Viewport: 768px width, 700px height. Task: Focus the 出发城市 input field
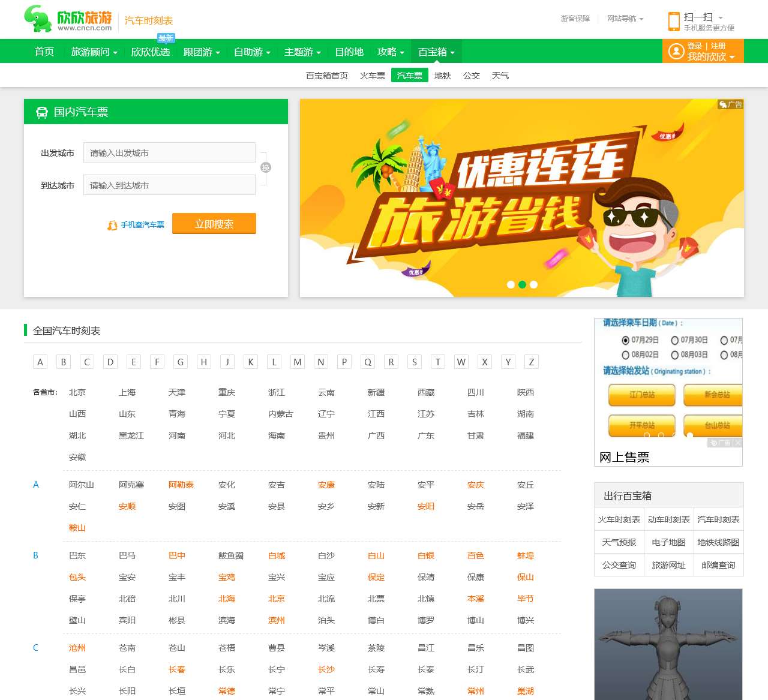169,153
